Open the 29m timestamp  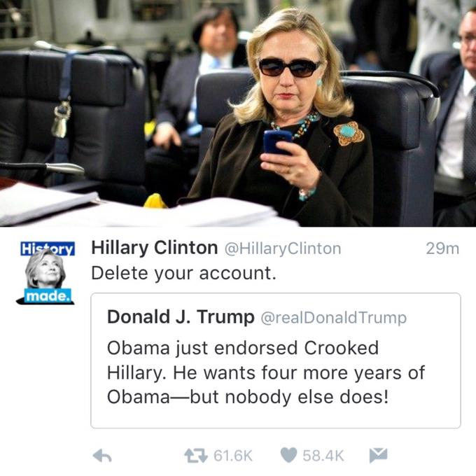[x=442, y=248]
